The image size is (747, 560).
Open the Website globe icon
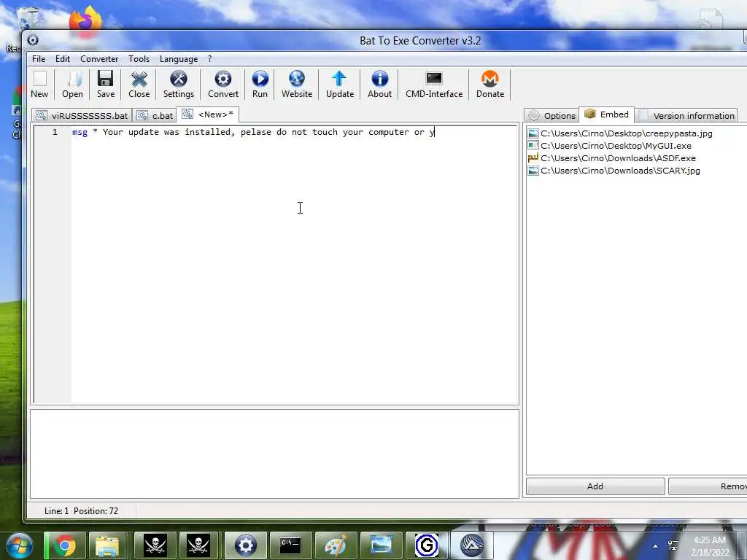296,85
